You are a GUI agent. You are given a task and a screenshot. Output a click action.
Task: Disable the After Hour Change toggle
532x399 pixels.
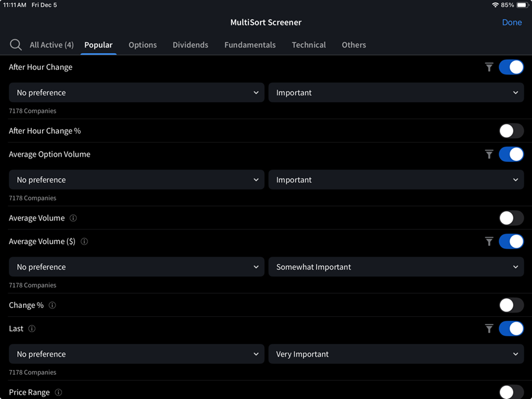(511, 67)
